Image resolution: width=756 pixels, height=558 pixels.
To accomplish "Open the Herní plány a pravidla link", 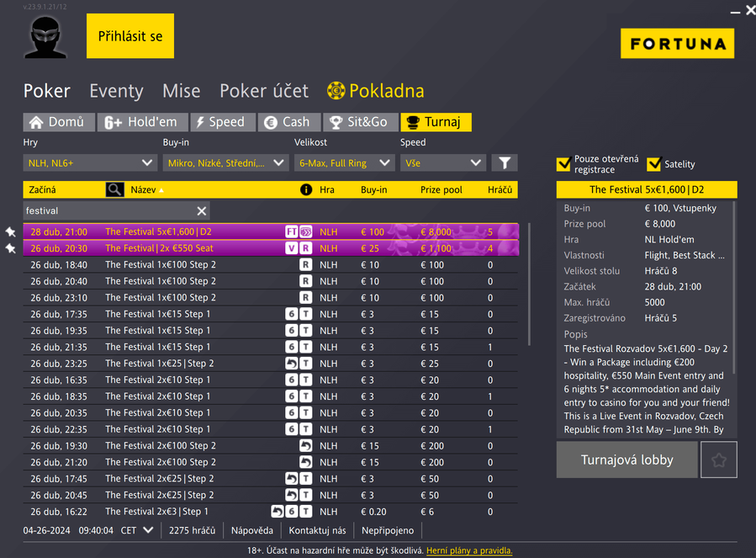I will (x=469, y=550).
